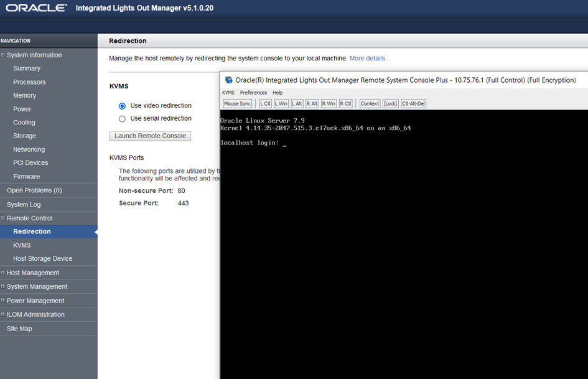
Task: Toggle the [Lock] toolbar button
Action: coord(390,103)
